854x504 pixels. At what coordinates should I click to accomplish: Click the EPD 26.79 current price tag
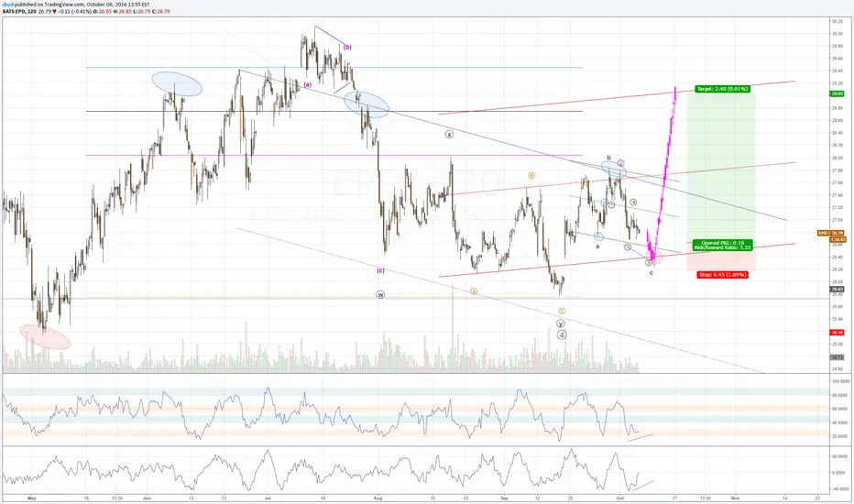[831, 233]
